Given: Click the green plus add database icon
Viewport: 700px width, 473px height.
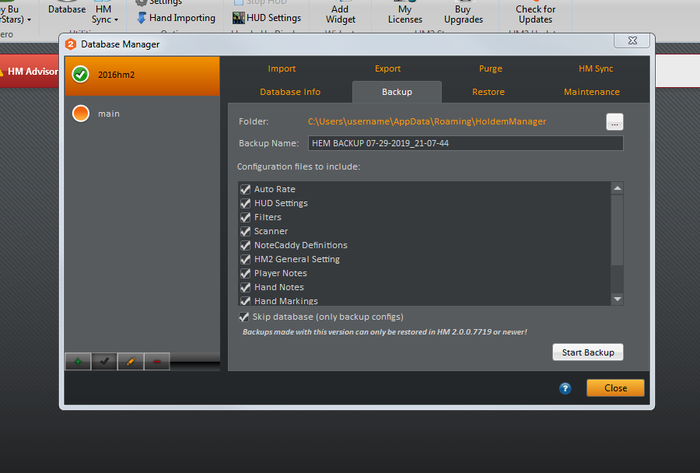Looking at the screenshot, I should [78, 361].
